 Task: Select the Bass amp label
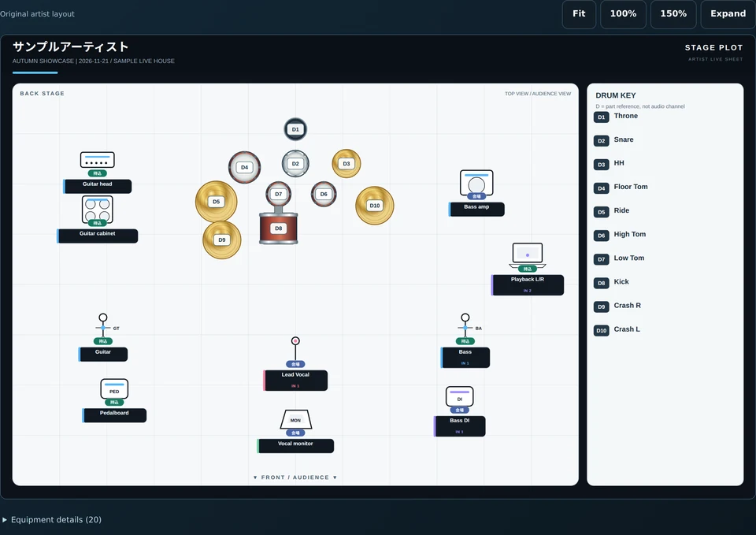476,209
